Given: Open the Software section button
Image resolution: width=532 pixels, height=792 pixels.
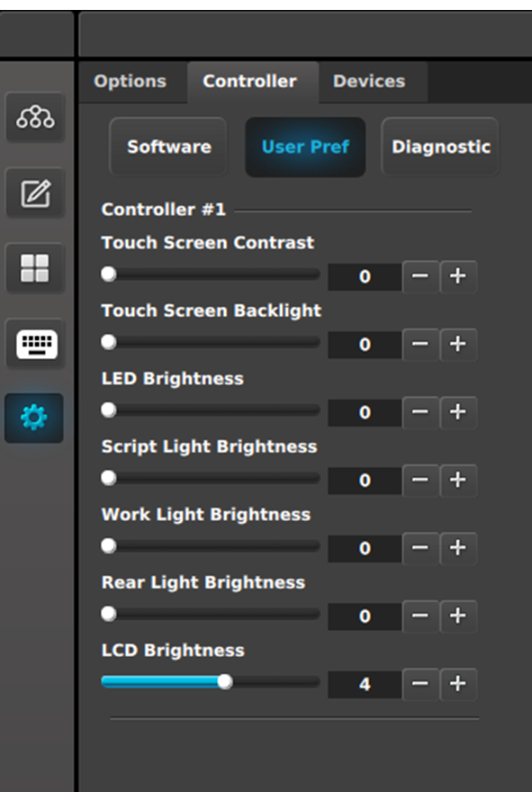Looking at the screenshot, I should click(x=168, y=147).
